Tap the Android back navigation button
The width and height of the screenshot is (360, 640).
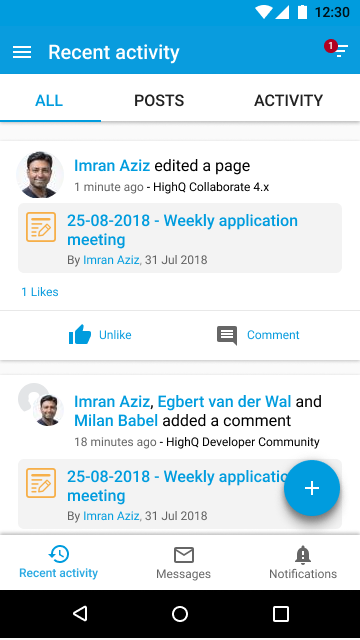pyautogui.click(x=80, y=613)
